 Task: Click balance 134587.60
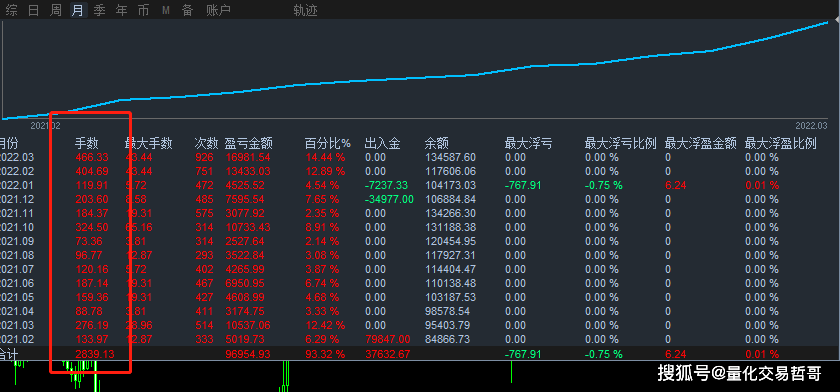click(451, 157)
